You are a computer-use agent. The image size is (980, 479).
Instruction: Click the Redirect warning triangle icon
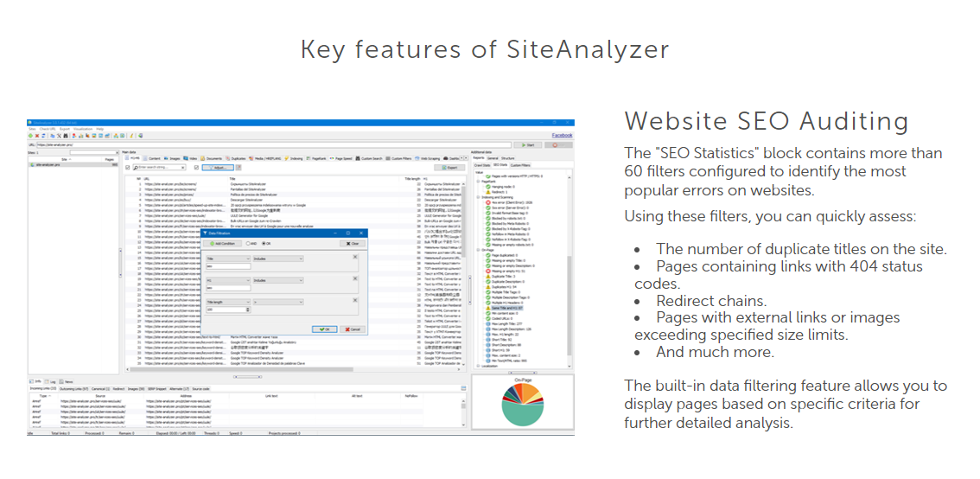488,192
